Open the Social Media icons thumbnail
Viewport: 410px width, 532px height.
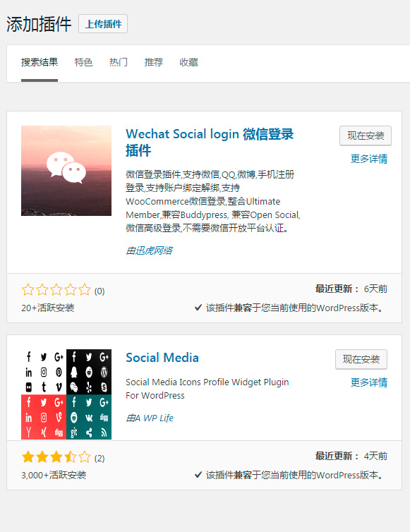click(x=66, y=394)
